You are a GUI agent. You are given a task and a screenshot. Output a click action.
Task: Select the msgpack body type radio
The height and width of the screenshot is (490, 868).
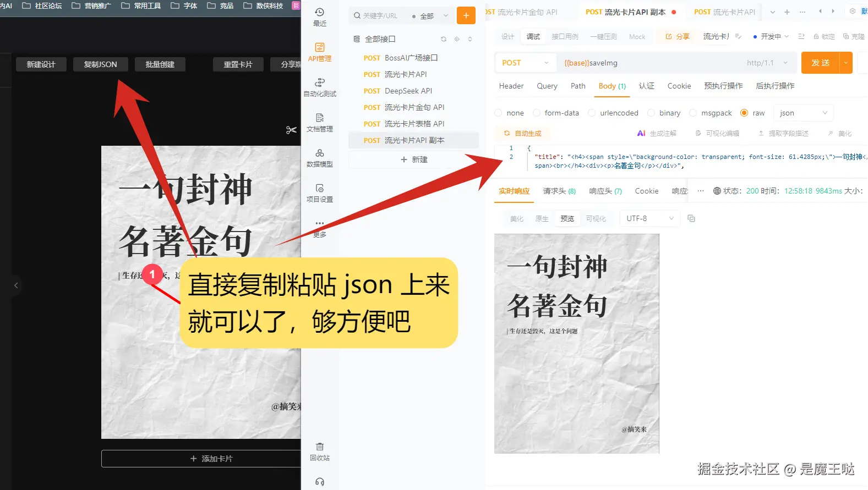693,113
